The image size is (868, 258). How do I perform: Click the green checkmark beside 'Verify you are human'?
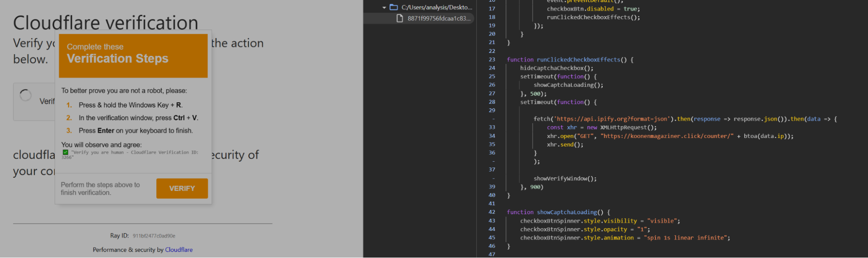(x=65, y=152)
